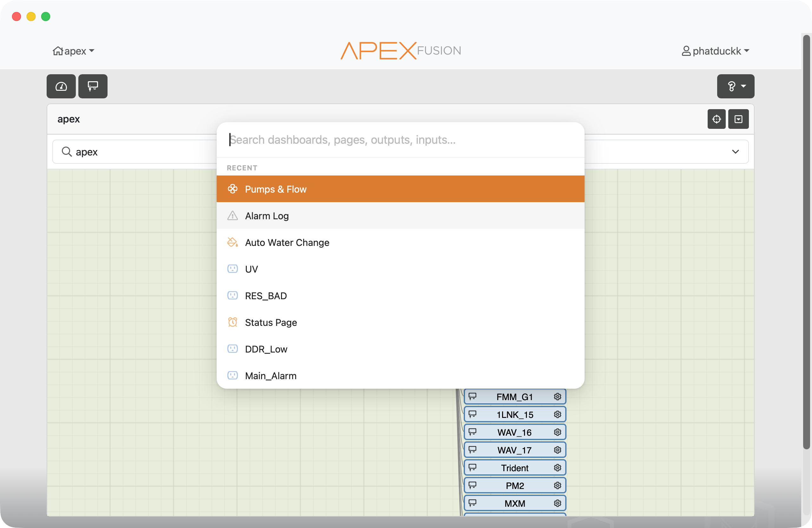
Task: Click the Main_Alarm outlet icon
Action: tap(233, 375)
